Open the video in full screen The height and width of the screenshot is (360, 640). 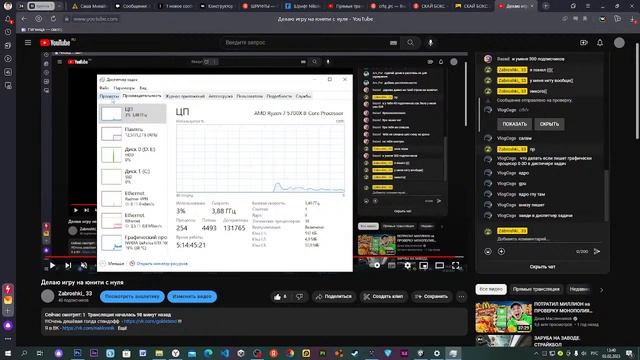coord(456,265)
